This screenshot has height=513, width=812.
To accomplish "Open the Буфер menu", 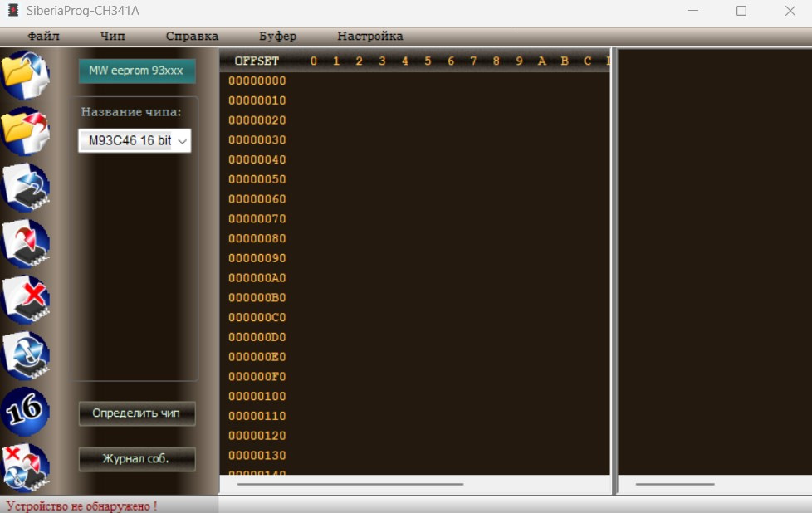I will [277, 36].
